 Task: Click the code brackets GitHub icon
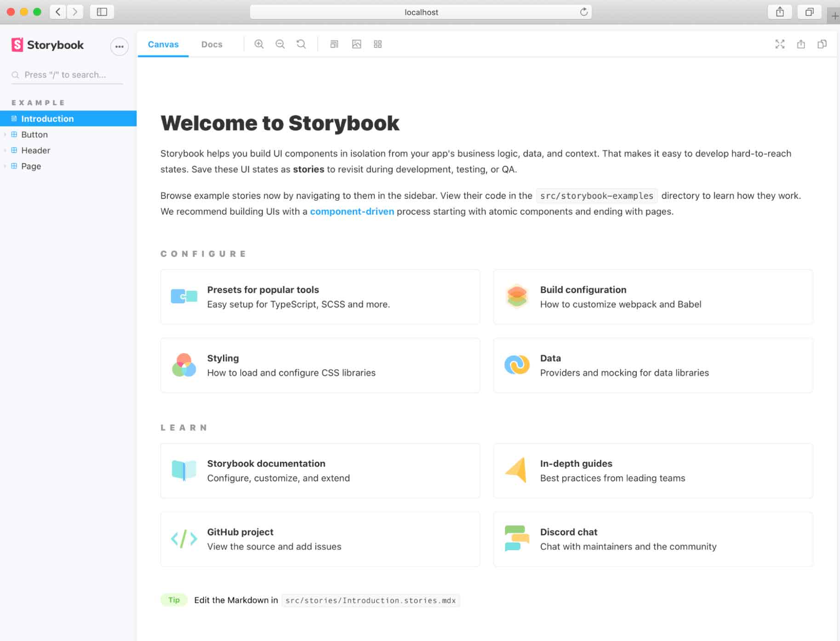tap(184, 539)
